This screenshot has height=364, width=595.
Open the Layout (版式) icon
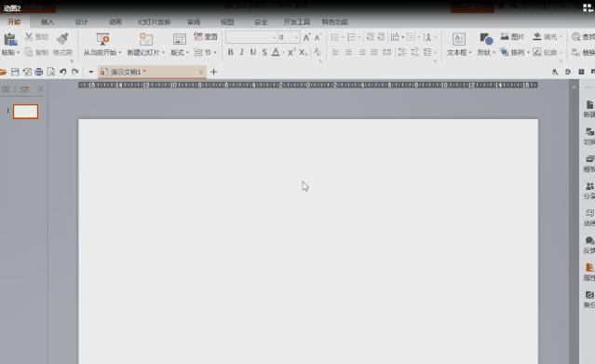click(179, 39)
